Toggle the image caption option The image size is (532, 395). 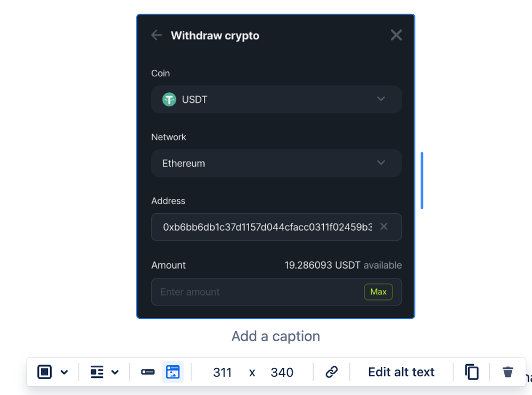click(173, 372)
